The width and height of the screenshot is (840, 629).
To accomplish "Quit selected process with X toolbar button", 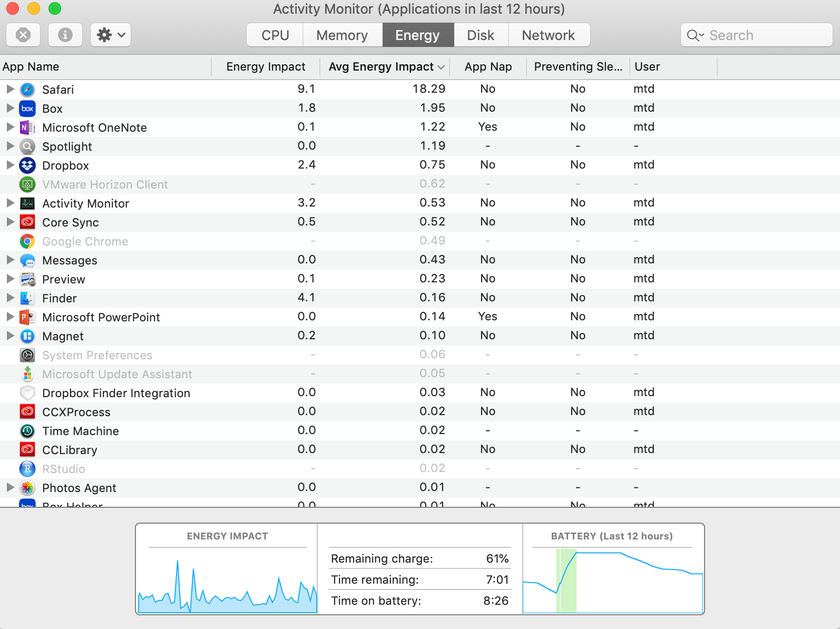I will coord(23,35).
